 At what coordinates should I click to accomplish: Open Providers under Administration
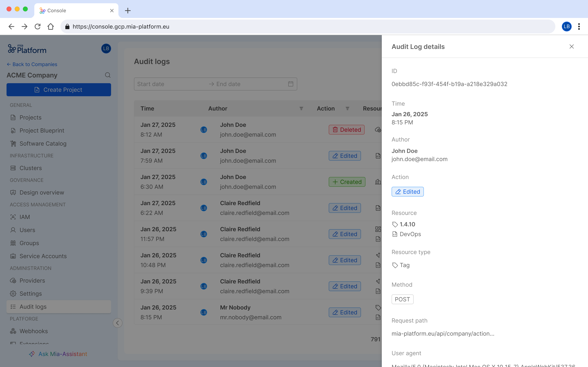click(32, 280)
